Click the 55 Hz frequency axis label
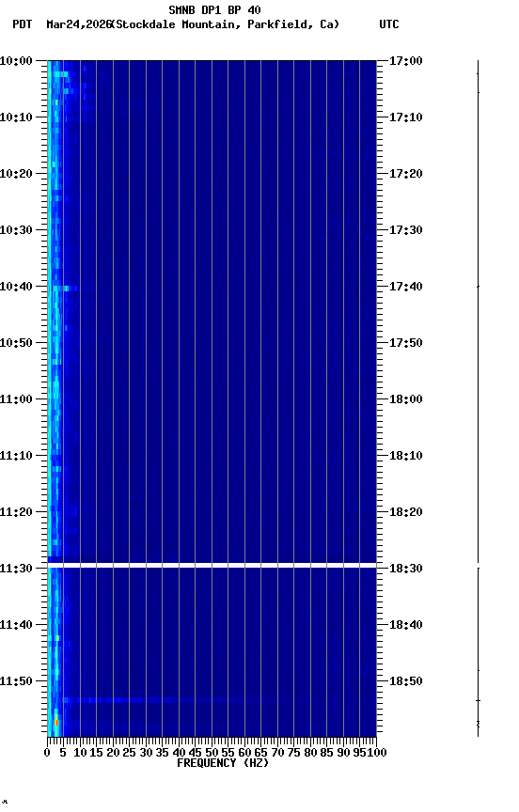This screenshot has height=812, width=519. pos(228,753)
